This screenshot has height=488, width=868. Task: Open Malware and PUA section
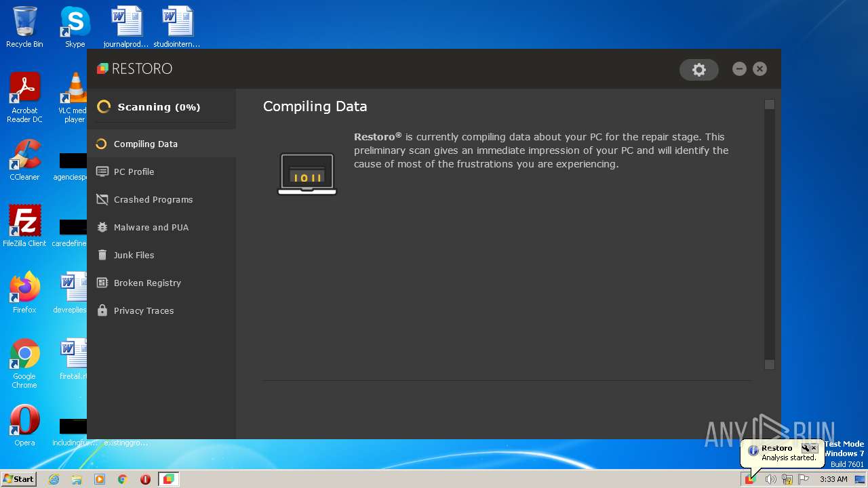(161, 227)
